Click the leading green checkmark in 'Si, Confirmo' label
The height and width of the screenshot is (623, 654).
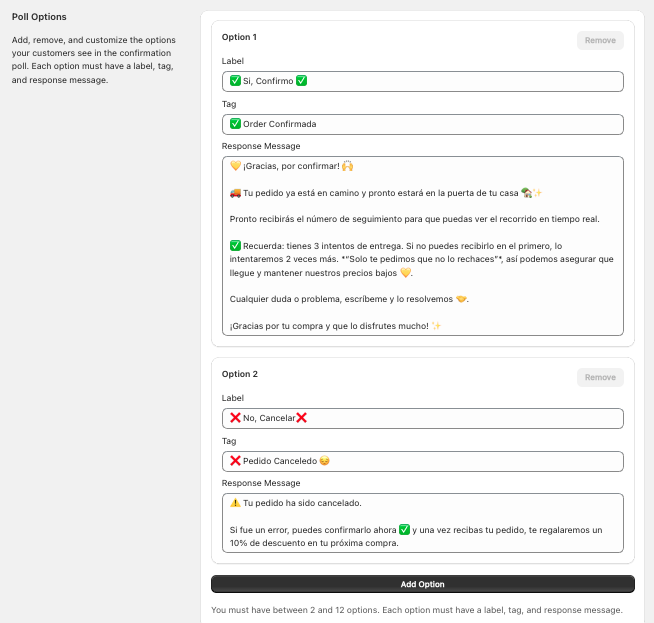(235, 81)
